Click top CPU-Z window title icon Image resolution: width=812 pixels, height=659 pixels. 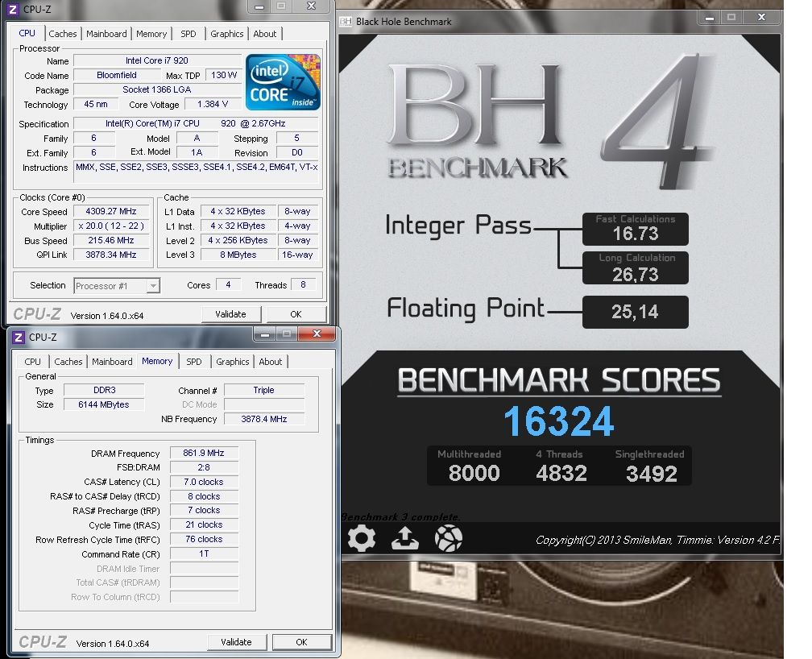[13, 9]
